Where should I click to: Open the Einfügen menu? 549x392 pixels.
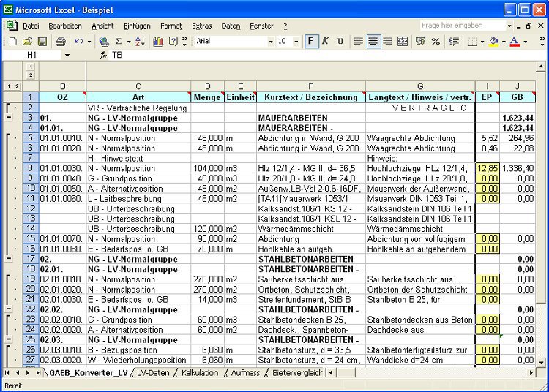137,26
